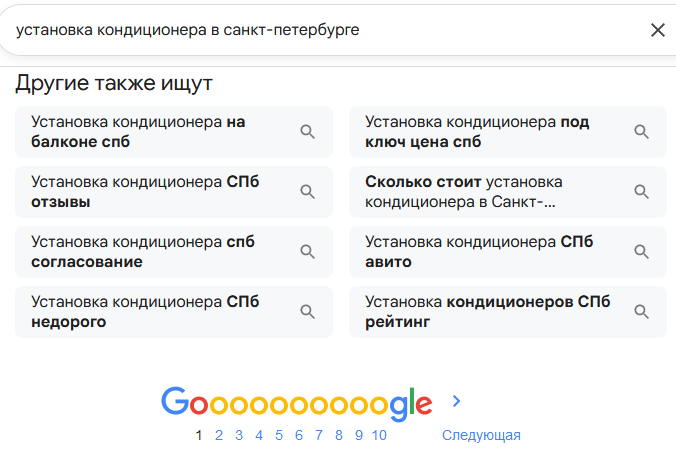
Task: Click magnifier icon beside "спб согласование" suggestion
Action: (308, 252)
